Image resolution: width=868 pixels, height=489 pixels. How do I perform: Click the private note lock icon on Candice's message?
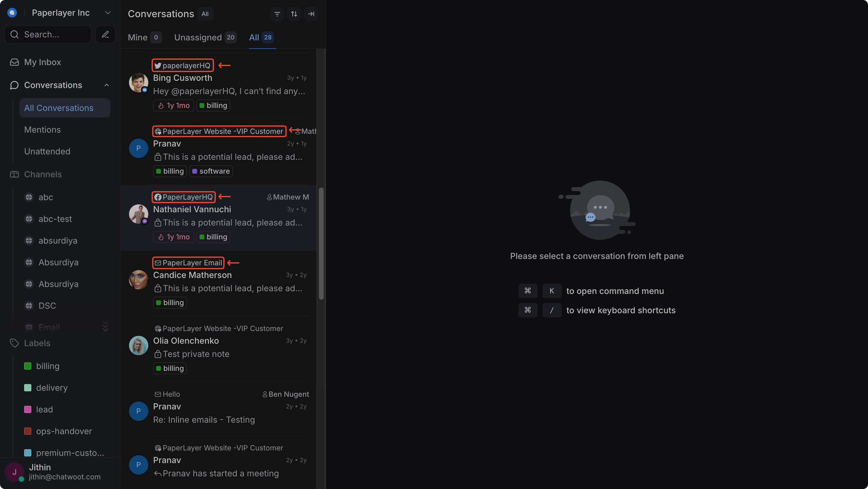[x=157, y=289]
